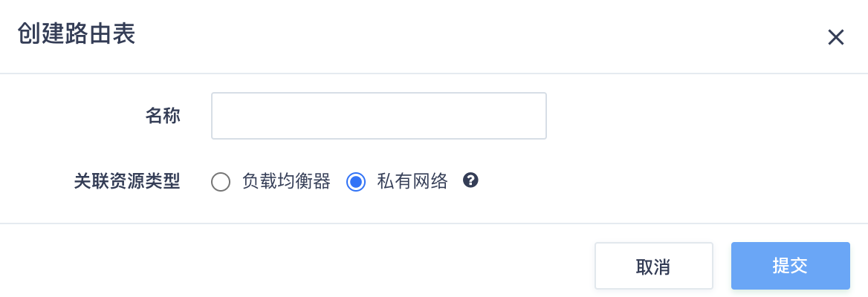This screenshot has width=868, height=297.
Task: Click the 取消 button
Action: click(654, 266)
